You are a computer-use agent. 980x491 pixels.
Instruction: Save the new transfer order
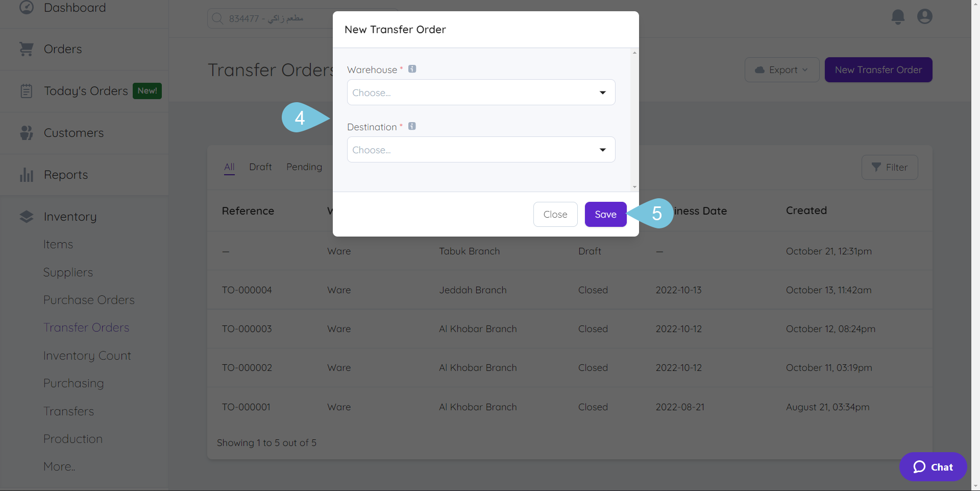pos(605,214)
